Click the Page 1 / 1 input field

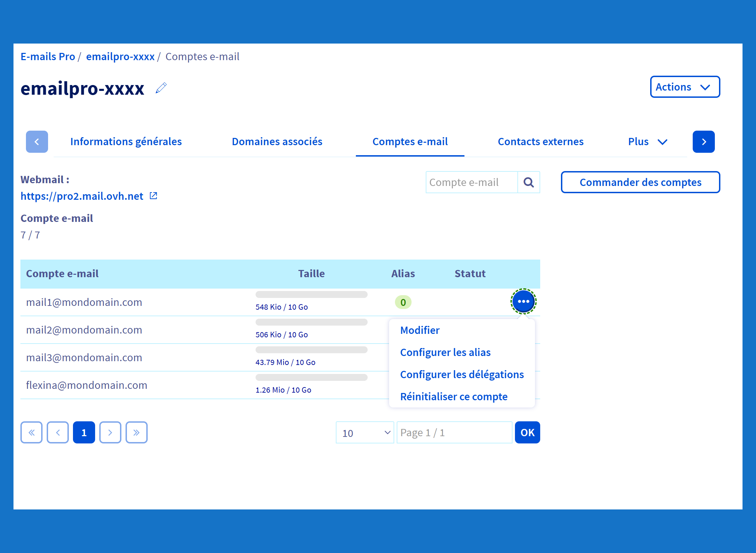tap(454, 432)
